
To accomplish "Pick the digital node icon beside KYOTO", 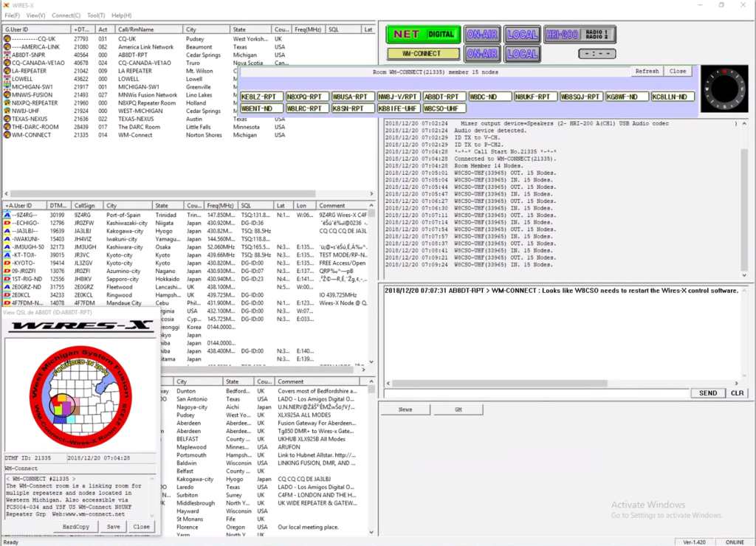I will tap(7, 263).
